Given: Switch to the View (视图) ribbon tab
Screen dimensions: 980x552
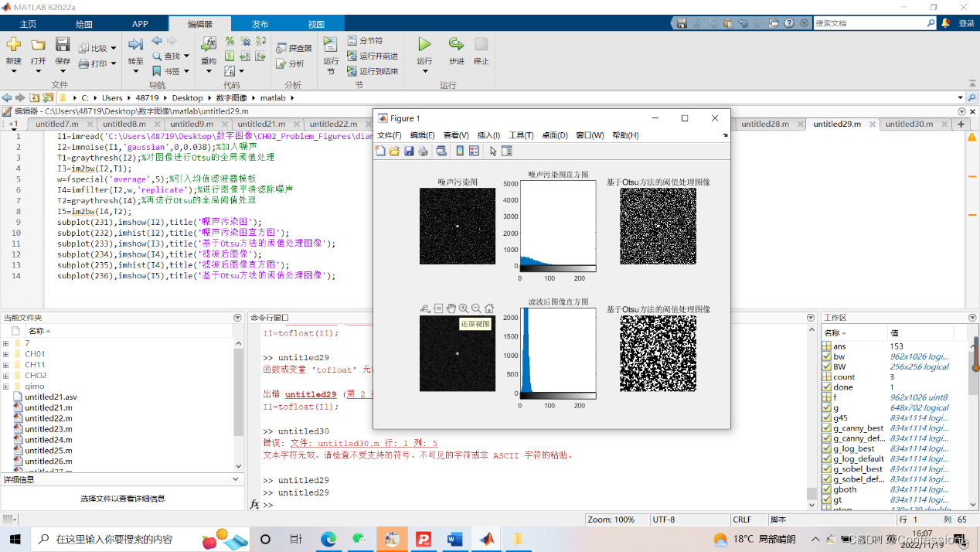Looking at the screenshot, I should point(316,24).
